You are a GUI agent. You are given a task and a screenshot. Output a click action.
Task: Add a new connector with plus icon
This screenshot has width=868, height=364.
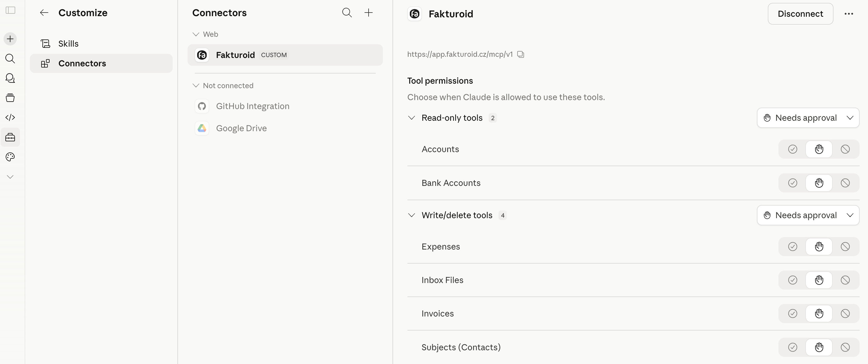coord(369,13)
